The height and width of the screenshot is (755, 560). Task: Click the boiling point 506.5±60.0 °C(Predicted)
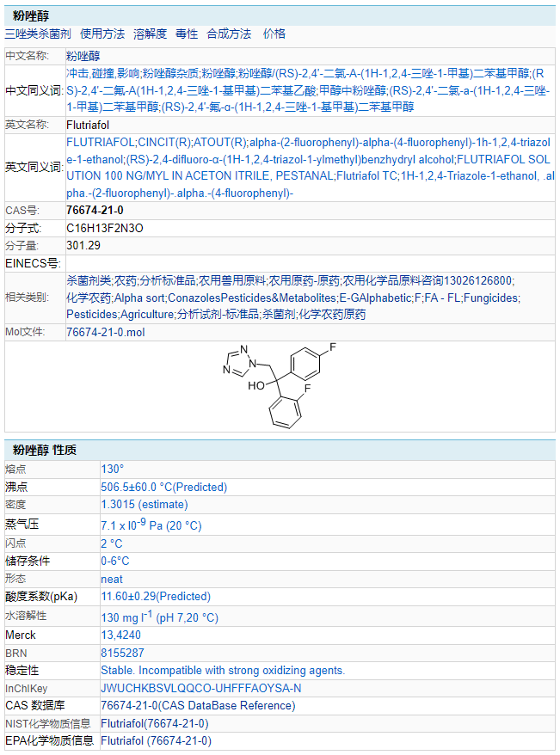click(x=163, y=487)
